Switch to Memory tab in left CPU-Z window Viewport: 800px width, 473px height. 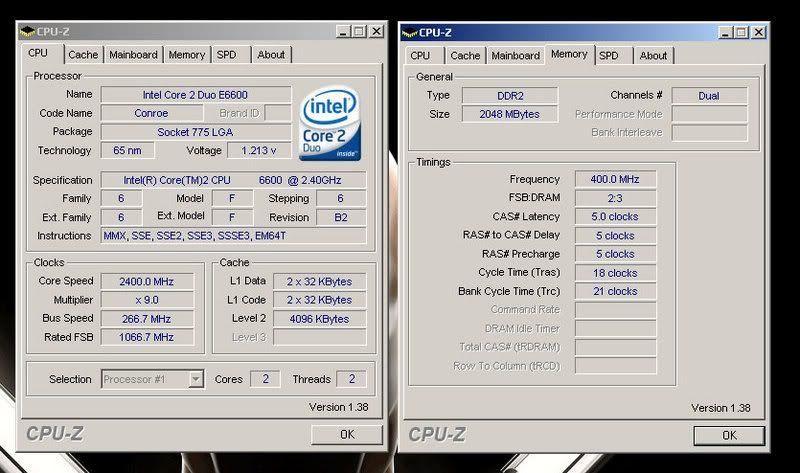187,55
